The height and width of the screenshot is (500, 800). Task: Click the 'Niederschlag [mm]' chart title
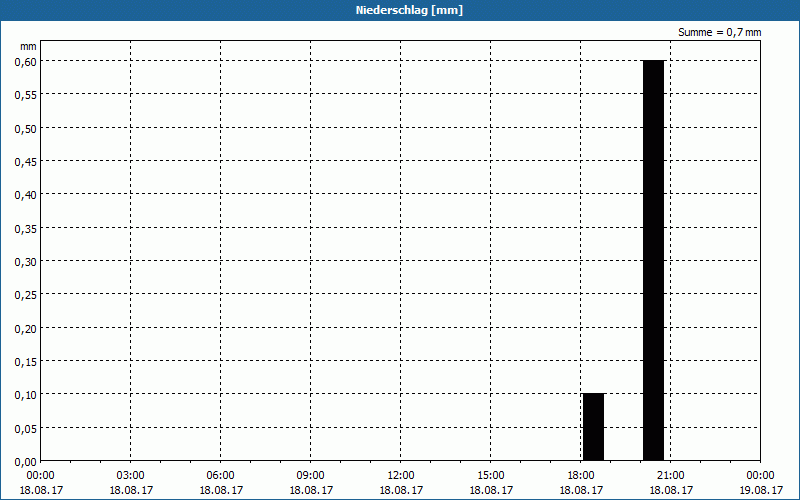click(409, 10)
